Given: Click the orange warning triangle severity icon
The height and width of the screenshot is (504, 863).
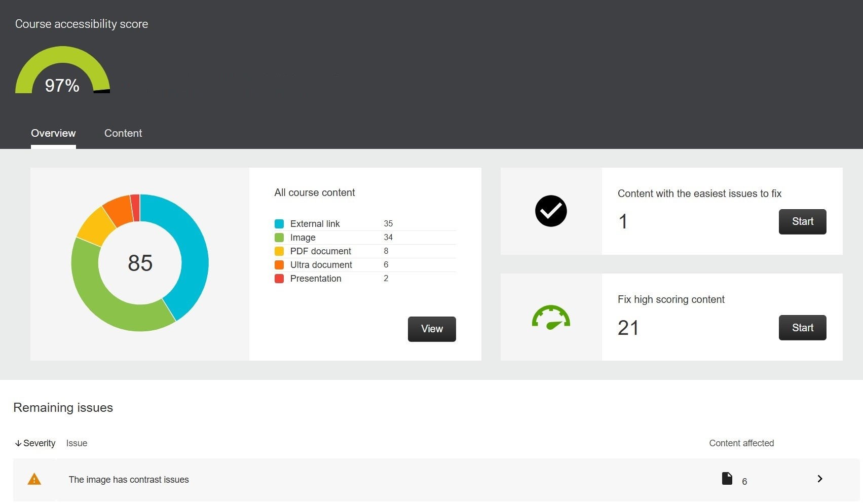Looking at the screenshot, I should click(x=34, y=479).
